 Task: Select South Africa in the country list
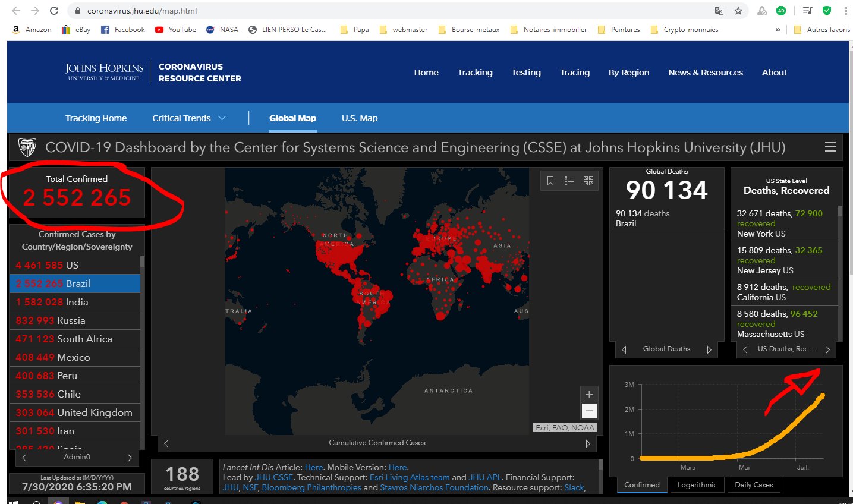pyautogui.click(x=75, y=339)
